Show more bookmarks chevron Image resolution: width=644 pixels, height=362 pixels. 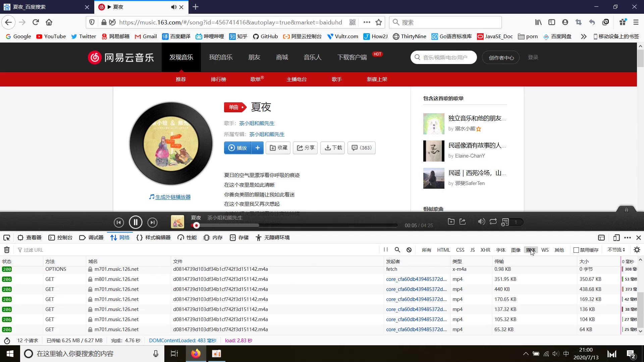(584, 36)
